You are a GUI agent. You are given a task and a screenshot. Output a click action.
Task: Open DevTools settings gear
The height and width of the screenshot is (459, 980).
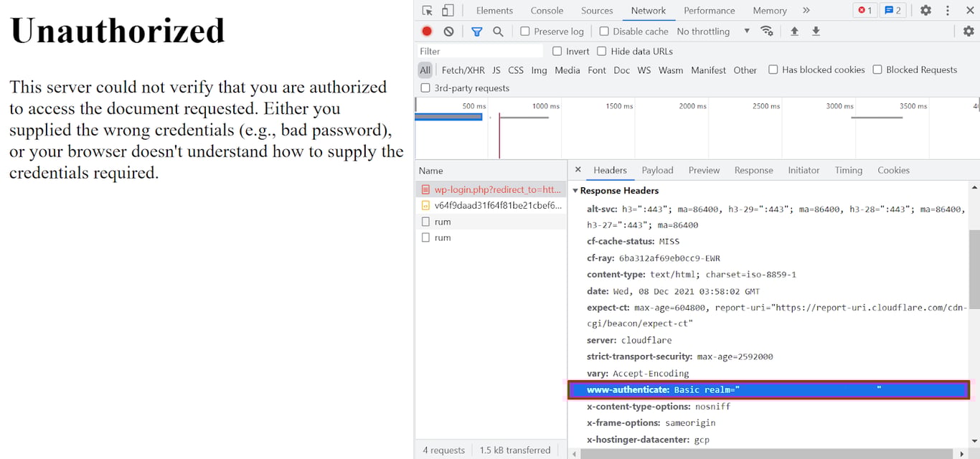click(x=925, y=11)
